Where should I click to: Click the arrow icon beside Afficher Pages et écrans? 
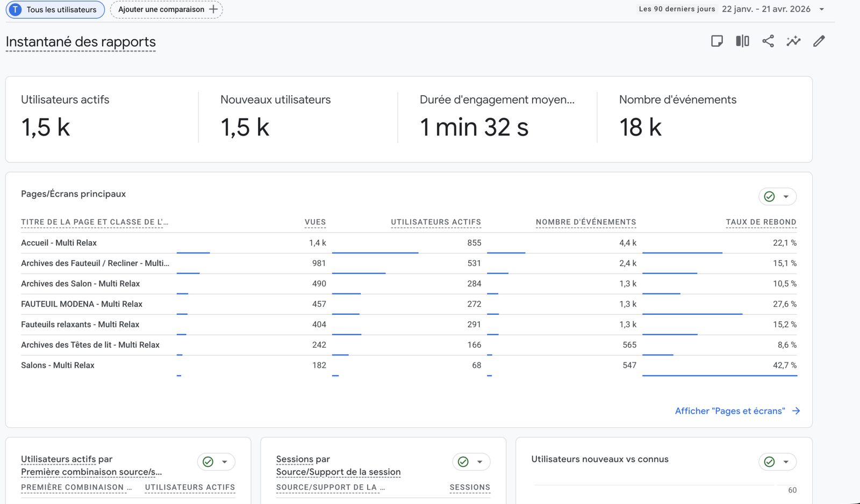pyautogui.click(x=796, y=411)
